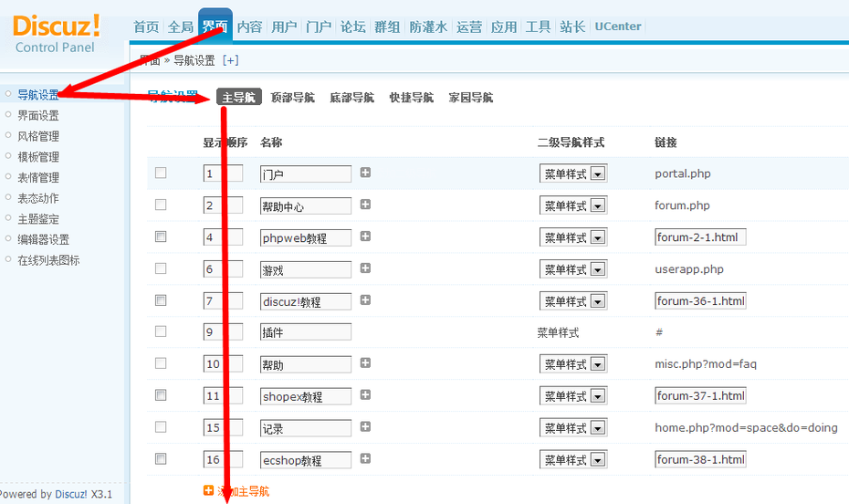The image size is (849, 504).
Task: Toggle checkbox for discuz!教程 row
Action: click(x=161, y=300)
